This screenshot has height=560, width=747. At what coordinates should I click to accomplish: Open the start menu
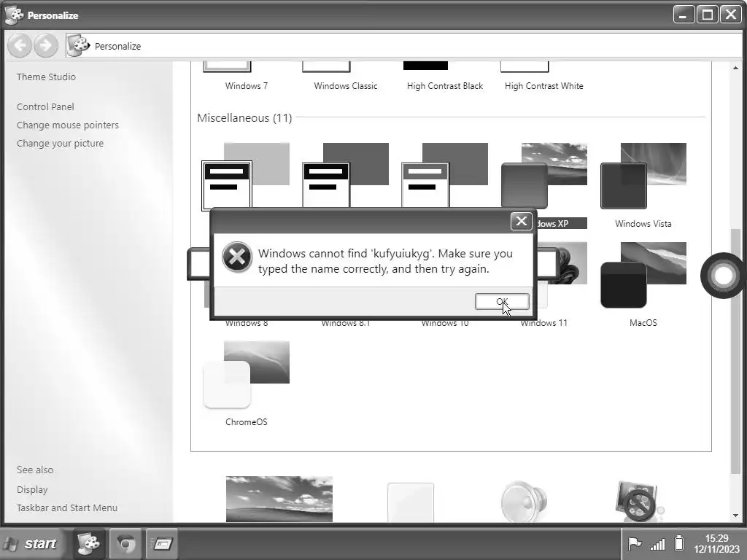31,543
